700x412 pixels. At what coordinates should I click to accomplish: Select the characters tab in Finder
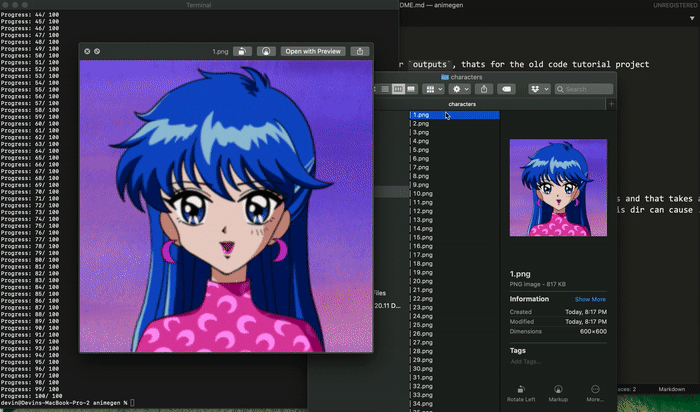pyautogui.click(x=462, y=104)
